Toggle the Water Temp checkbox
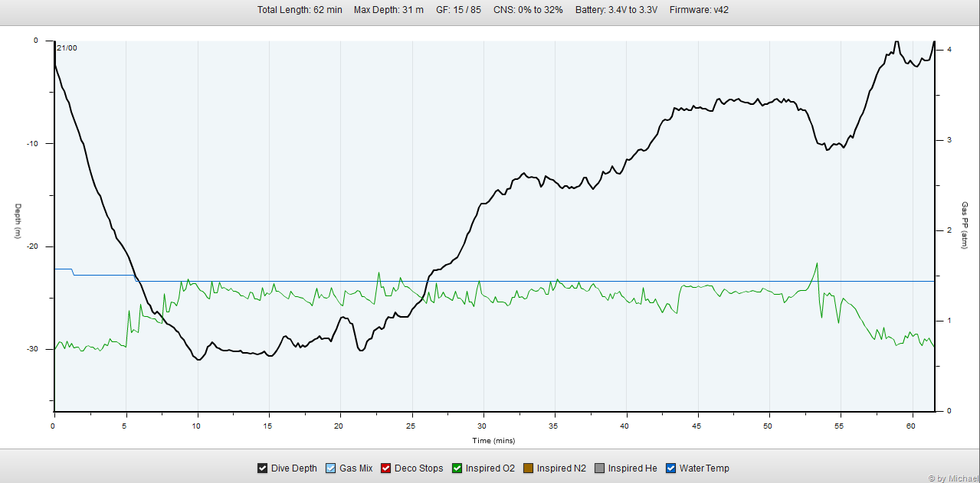The image size is (980, 483). click(671, 468)
